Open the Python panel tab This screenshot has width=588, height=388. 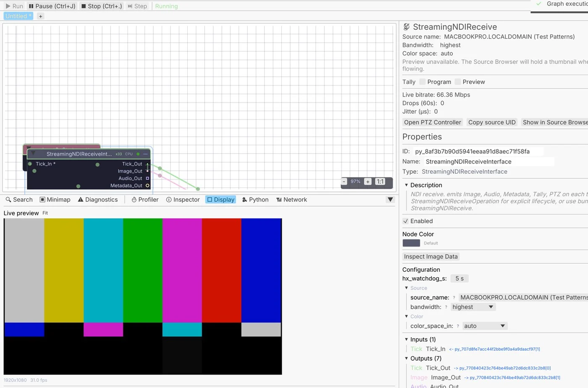[x=255, y=200]
